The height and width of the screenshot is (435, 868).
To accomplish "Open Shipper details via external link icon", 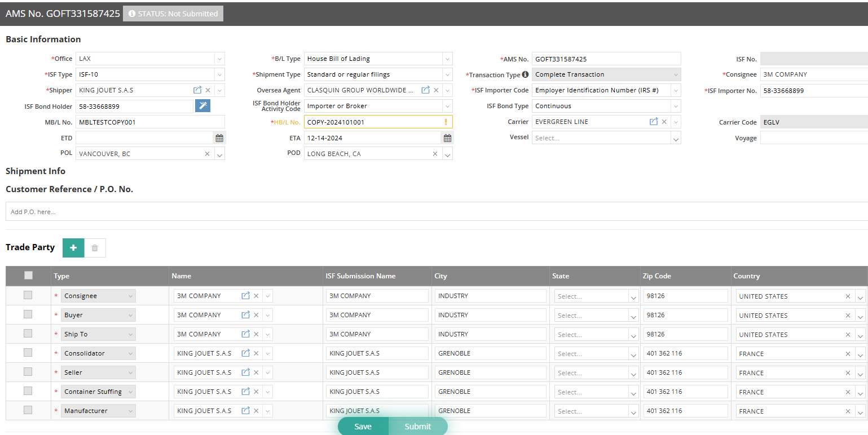I will pyautogui.click(x=197, y=90).
